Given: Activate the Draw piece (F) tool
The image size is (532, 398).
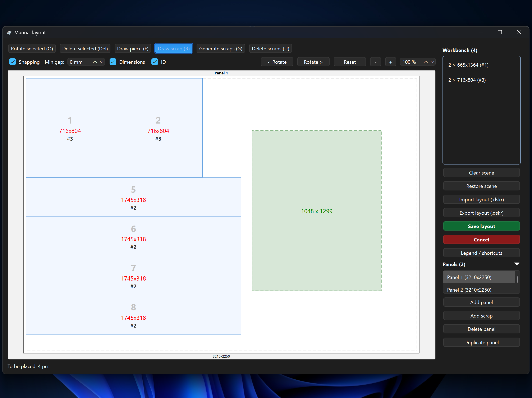Looking at the screenshot, I should (133, 48).
